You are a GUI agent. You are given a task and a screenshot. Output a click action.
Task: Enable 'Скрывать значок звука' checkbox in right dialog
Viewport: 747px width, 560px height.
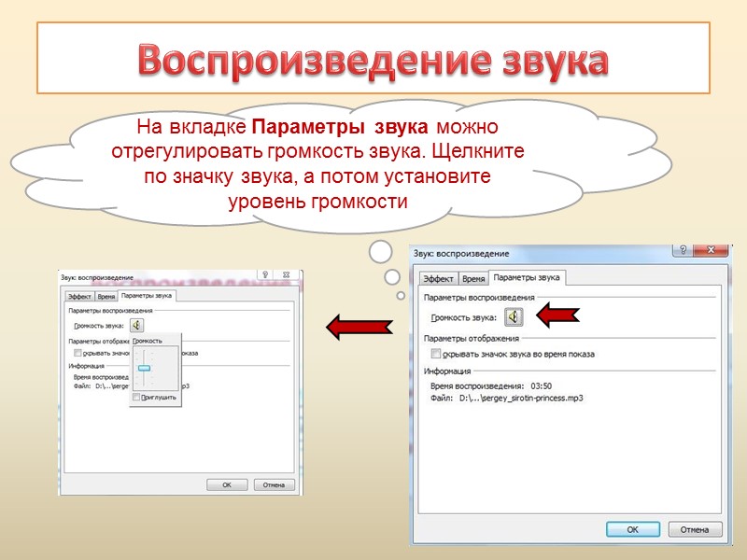(435, 354)
